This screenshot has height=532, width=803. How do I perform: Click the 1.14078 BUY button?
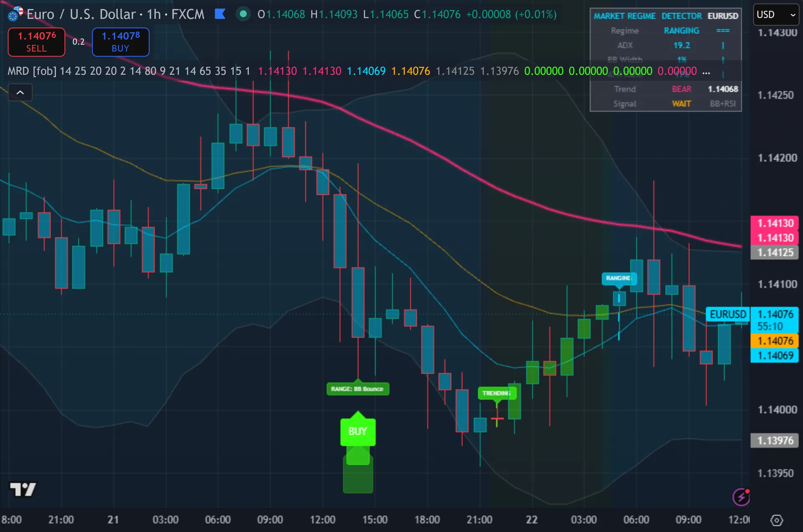(x=120, y=42)
